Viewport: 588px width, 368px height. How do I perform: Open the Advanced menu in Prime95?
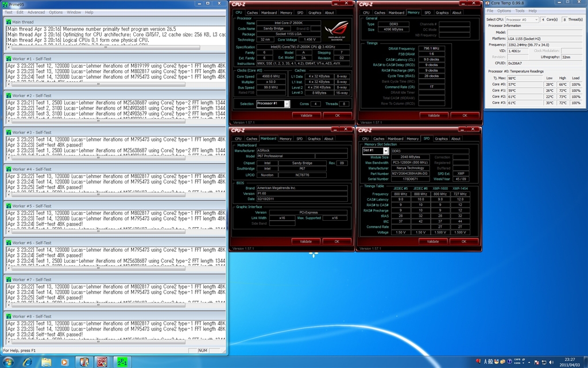(x=36, y=12)
